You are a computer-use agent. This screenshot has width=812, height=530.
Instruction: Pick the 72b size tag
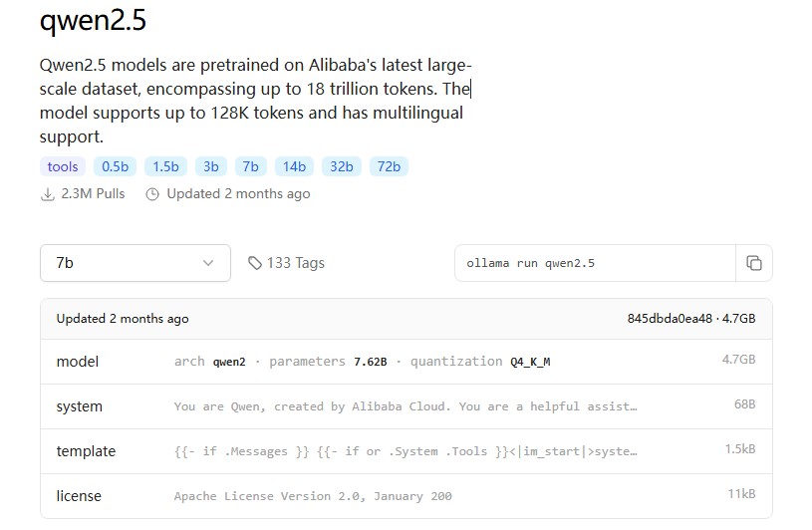coord(389,166)
